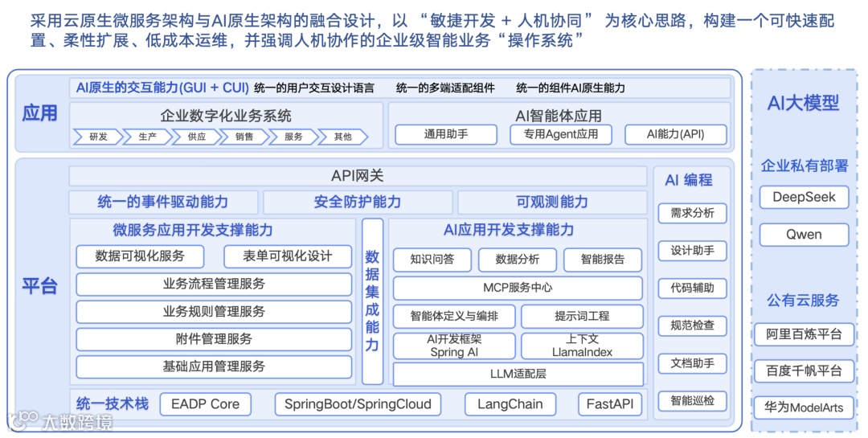Screen dimensions: 868x438
Task: Click the 知识问答 box
Action: click(432, 260)
